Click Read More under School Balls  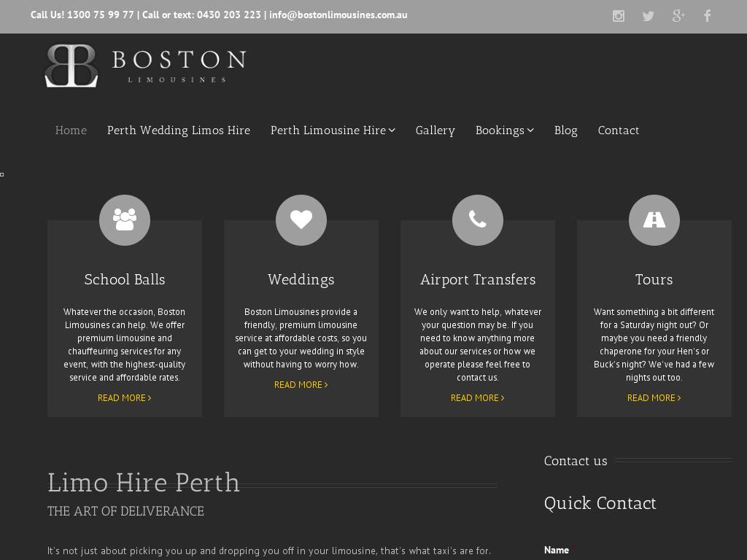coord(125,398)
